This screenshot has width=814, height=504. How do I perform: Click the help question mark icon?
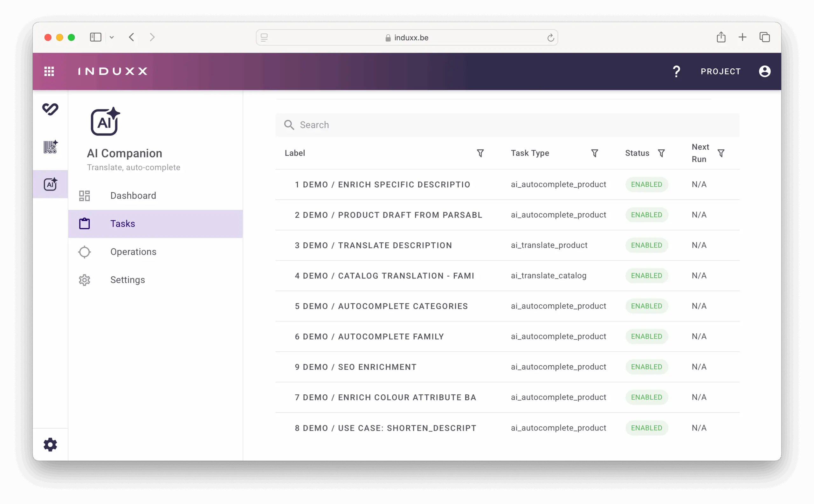pos(676,71)
